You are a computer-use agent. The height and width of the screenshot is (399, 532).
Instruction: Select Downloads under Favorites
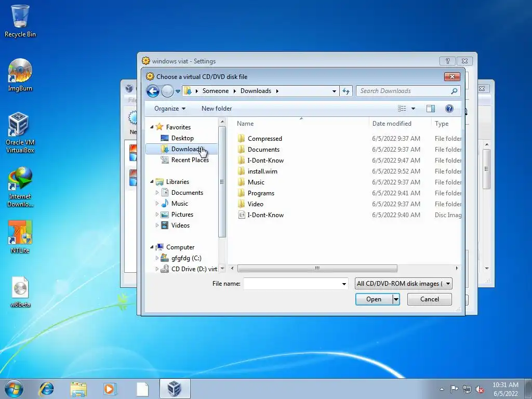(182, 149)
